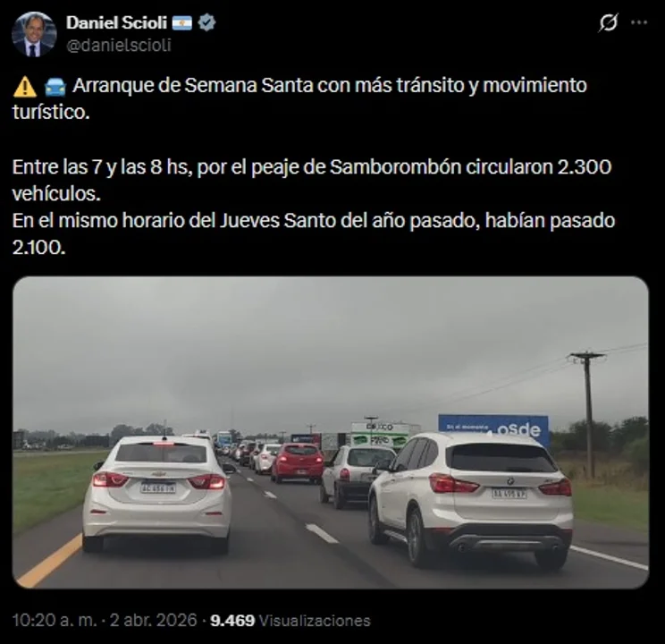Click the 'peaje de Samborombón' sentence

coord(312,181)
